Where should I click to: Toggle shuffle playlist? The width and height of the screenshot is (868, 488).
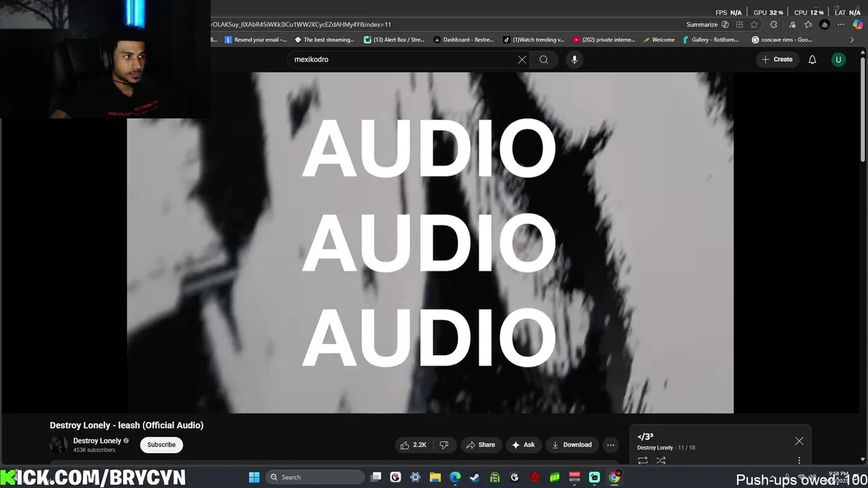coord(660,460)
